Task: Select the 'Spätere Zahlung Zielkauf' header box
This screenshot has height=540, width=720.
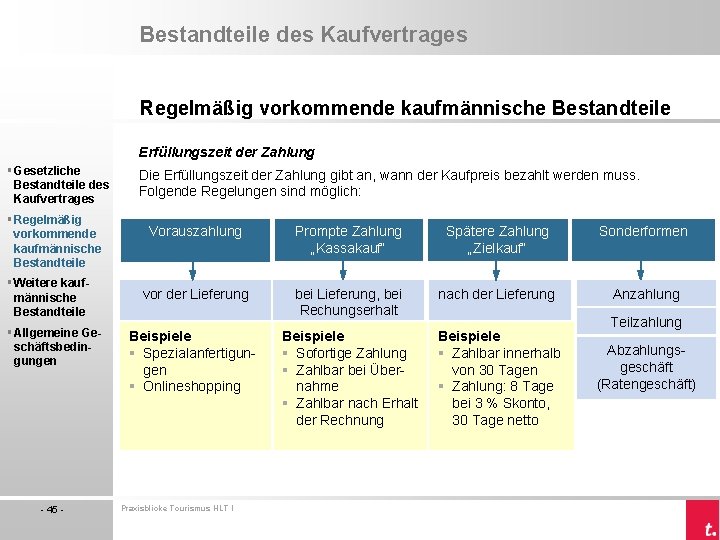Action: click(x=498, y=240)
